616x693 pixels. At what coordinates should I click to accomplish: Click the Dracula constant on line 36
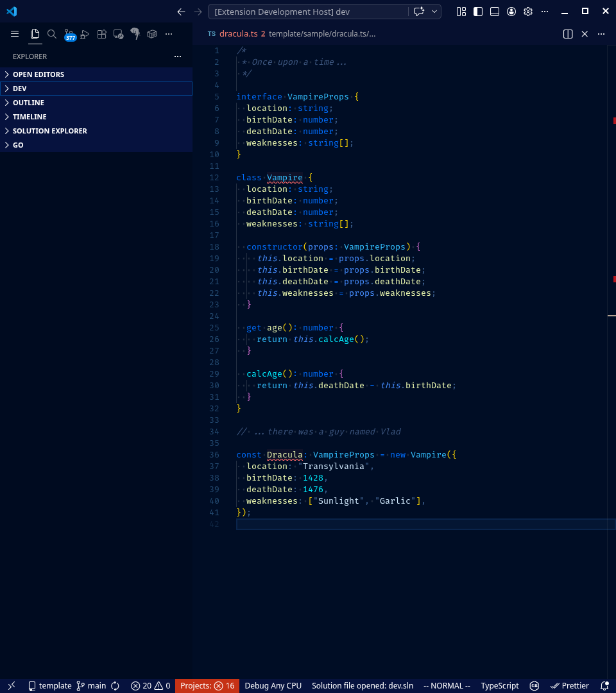point(285,454)
